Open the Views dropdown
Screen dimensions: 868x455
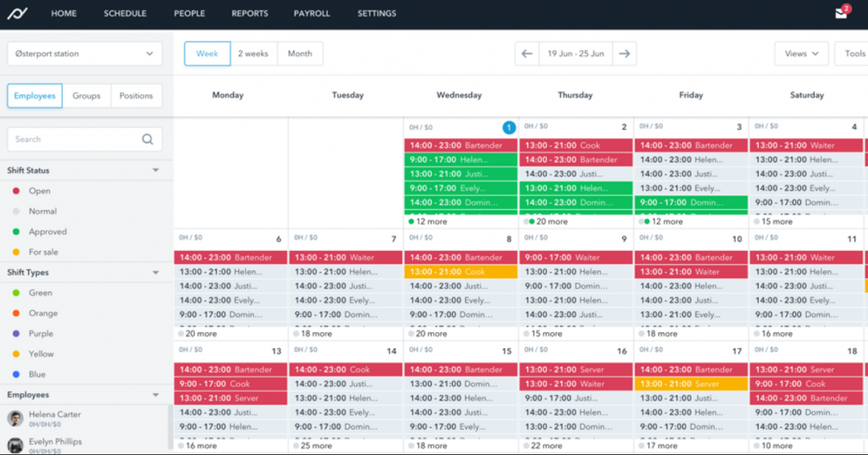802,53
